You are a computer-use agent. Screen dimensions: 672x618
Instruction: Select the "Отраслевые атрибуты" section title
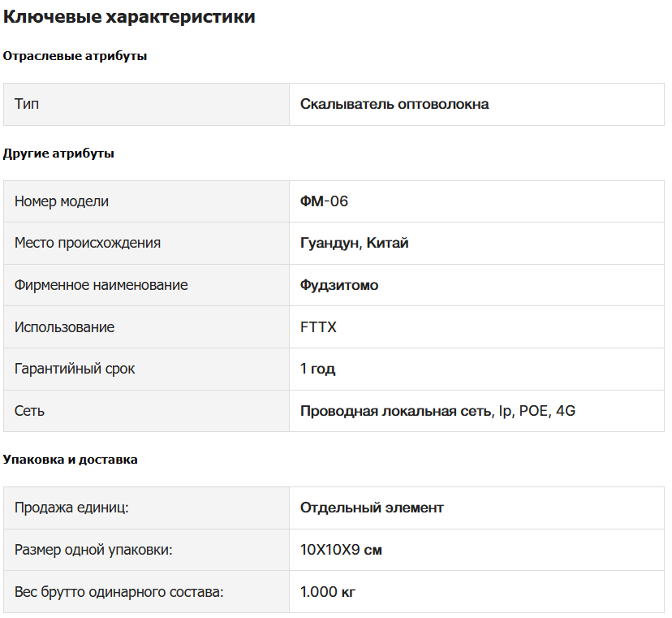coord(75,56)
